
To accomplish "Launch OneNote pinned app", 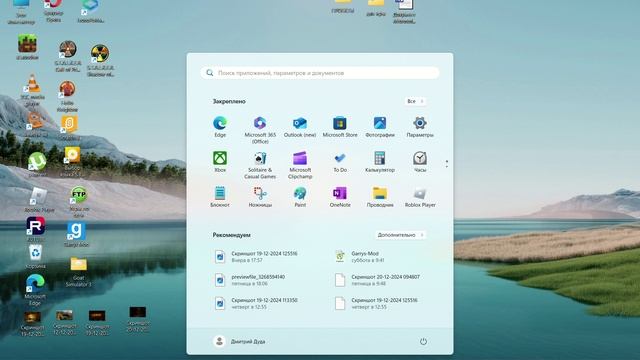I will point(340,197).
